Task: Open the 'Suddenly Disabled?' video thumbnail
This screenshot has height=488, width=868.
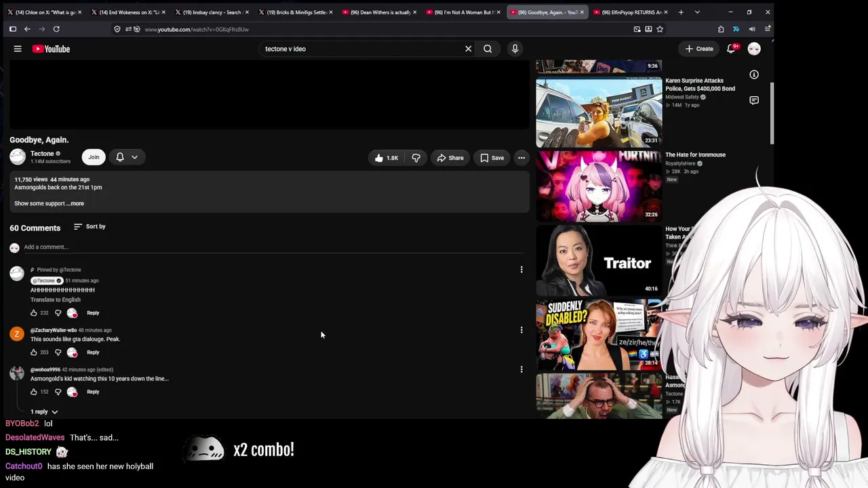Action: [599, 335]
